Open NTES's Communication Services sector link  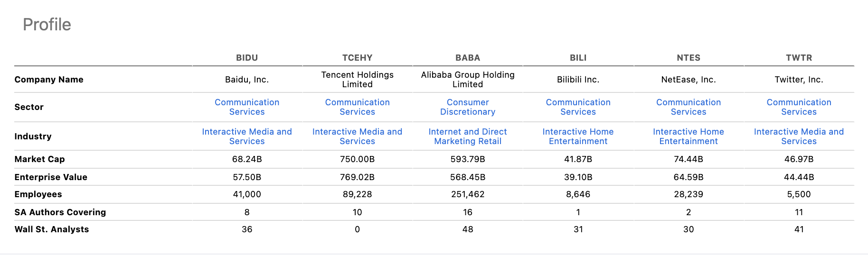coord(689,107)
